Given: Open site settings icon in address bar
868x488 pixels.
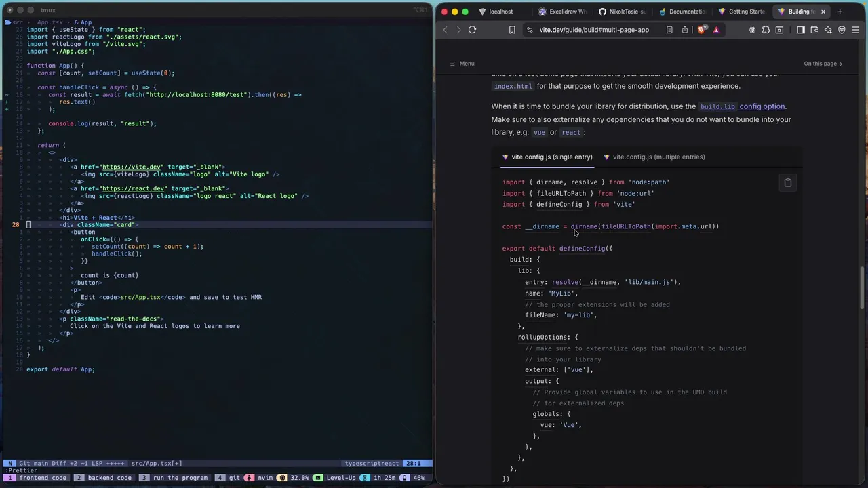Looking at the screenshot, I should pos(529,30).
